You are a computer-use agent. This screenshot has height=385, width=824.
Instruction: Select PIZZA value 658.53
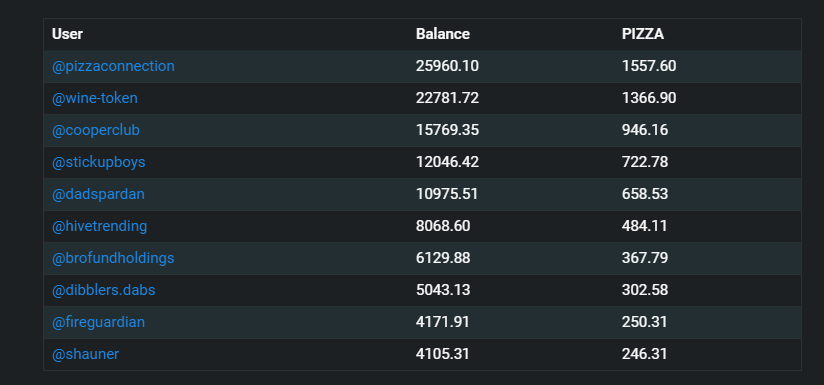[x=645, y=194]
